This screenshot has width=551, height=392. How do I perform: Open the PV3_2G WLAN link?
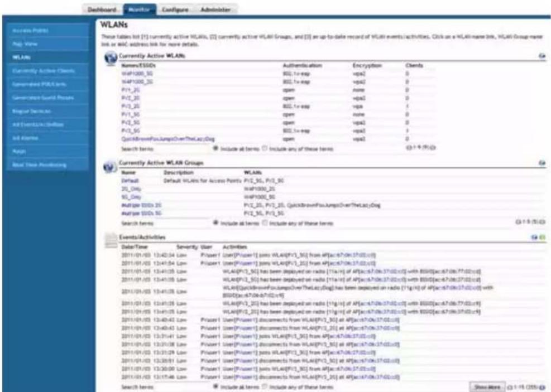click(x=131, y=107)
